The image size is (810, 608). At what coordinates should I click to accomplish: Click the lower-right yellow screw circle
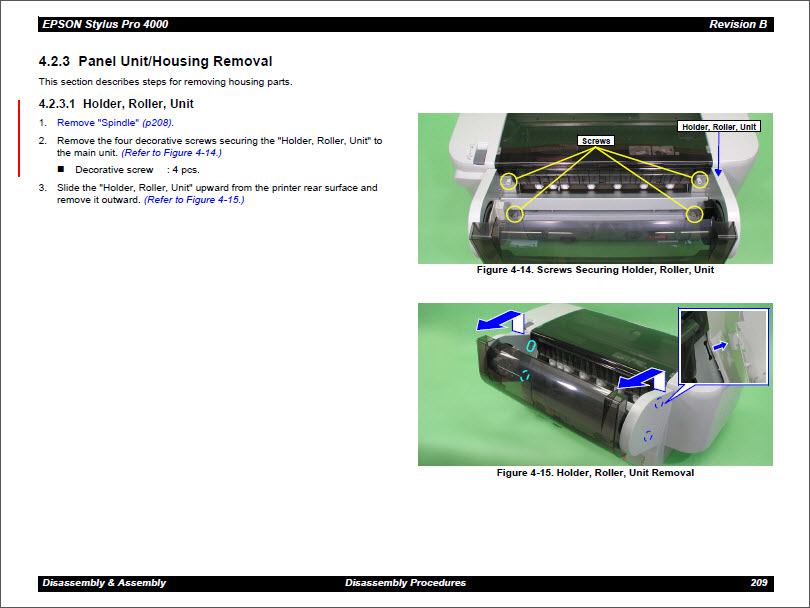coord(694,213)
